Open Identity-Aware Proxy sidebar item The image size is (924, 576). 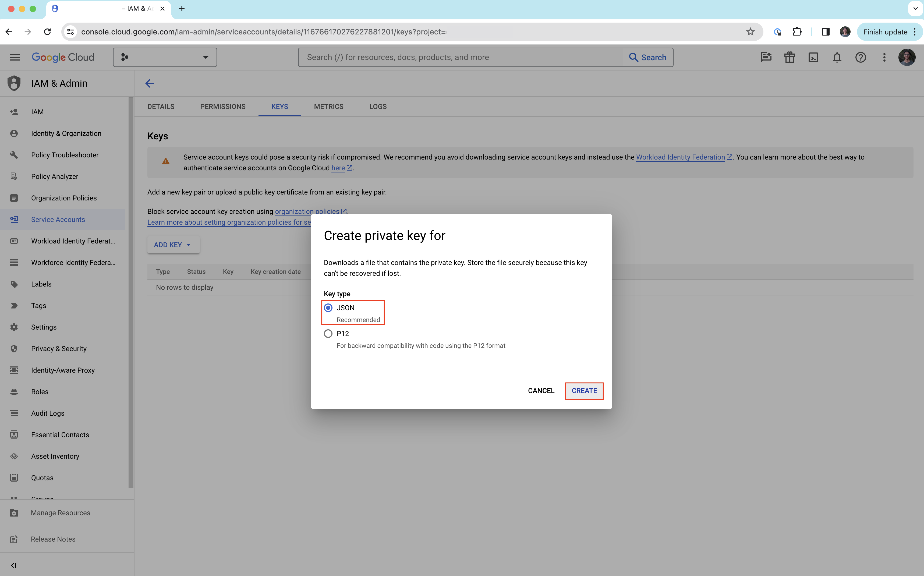[x=63, y=370]
